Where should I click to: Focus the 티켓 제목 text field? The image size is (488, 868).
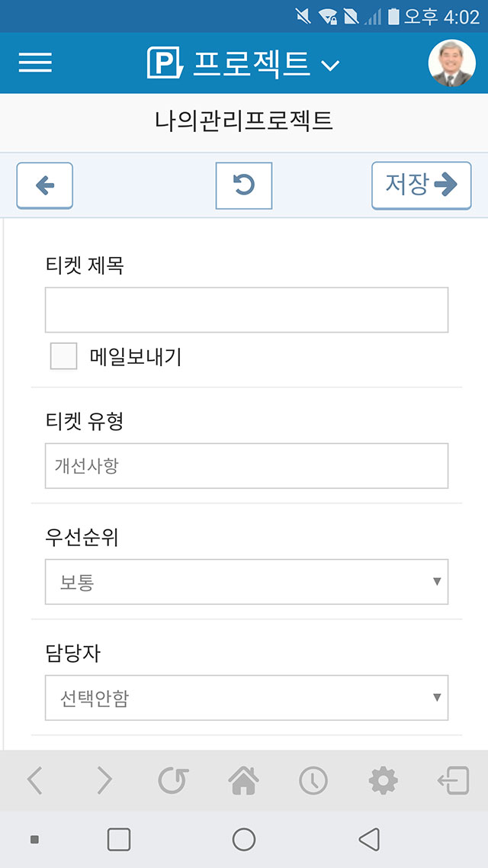tap(247, 310)
